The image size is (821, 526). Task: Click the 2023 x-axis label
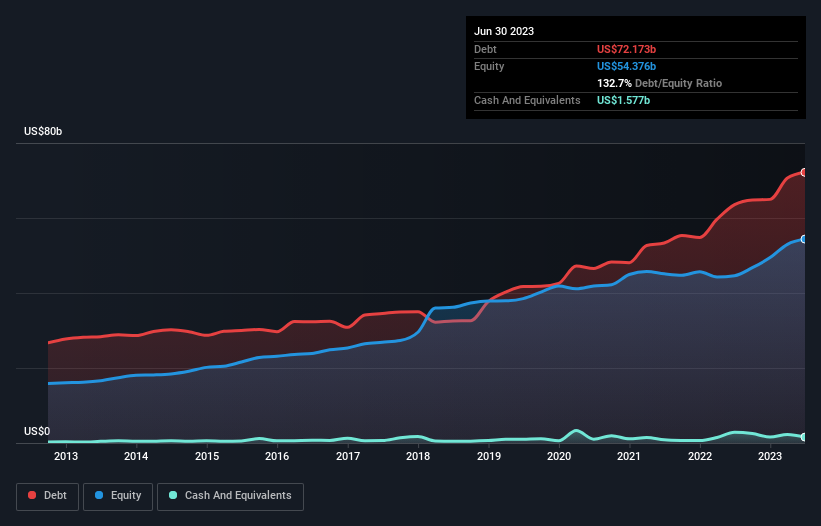[x=770, y=456]
